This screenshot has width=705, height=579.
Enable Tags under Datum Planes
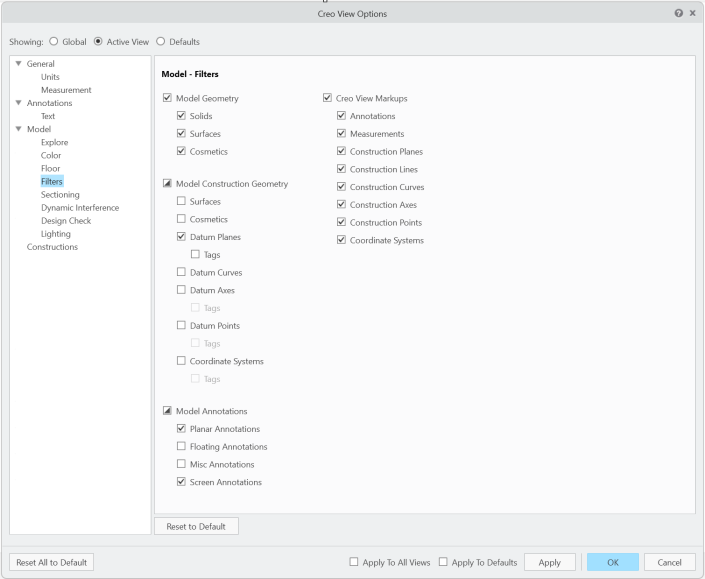coord(195,254)
